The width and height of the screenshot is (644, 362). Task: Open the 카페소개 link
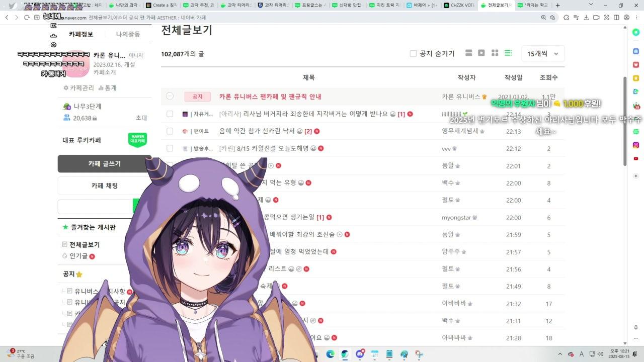pos(105,72)
